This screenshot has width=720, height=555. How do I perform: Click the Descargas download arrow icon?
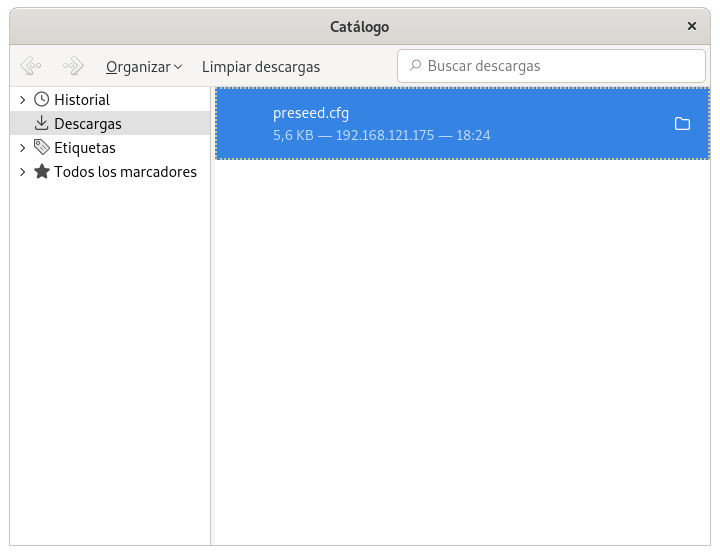[x=41, y=124]
